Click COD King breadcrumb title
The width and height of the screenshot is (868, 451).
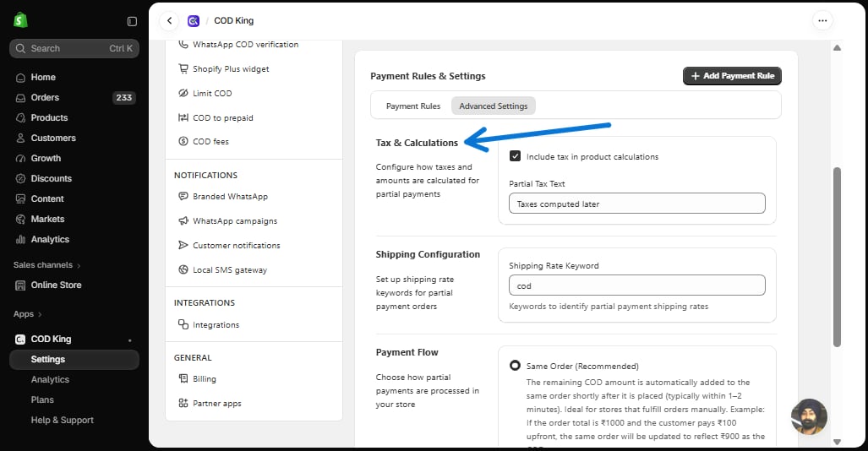tap(233, 20)
